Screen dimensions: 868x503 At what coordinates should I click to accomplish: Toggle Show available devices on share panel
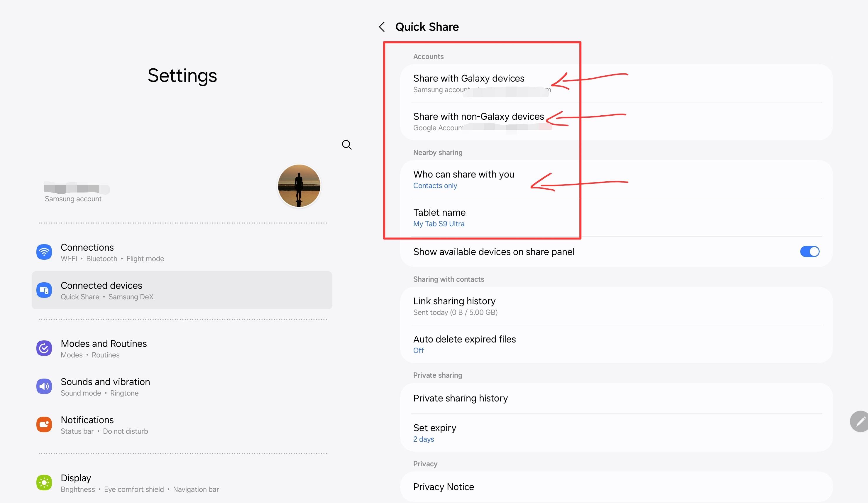pos(809,252)
